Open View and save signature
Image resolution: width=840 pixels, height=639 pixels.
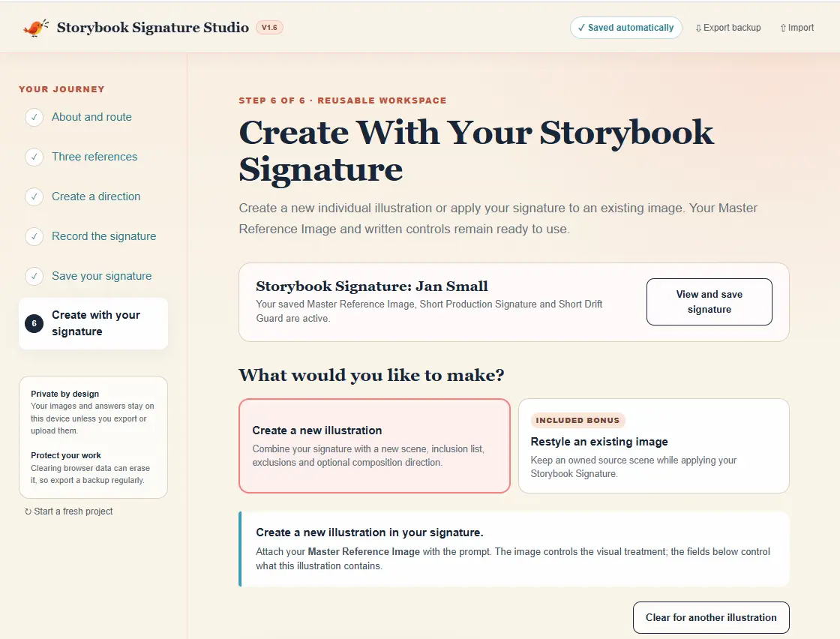(709, 301)
